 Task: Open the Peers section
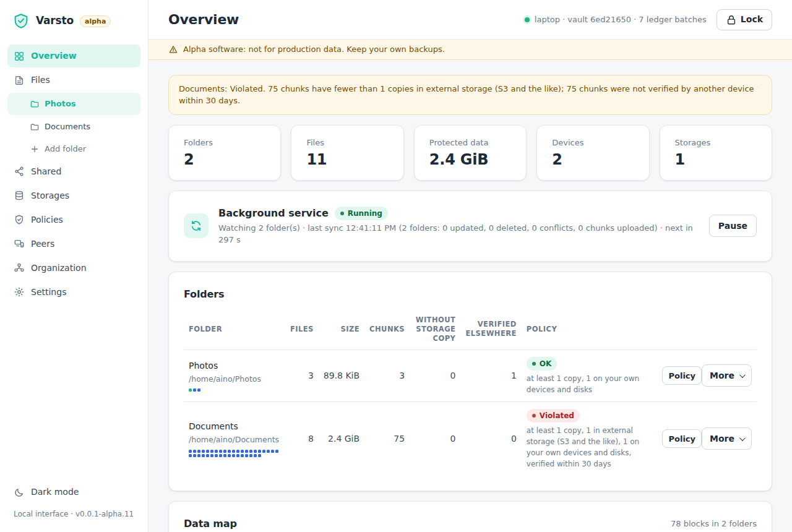pos(74,244)
